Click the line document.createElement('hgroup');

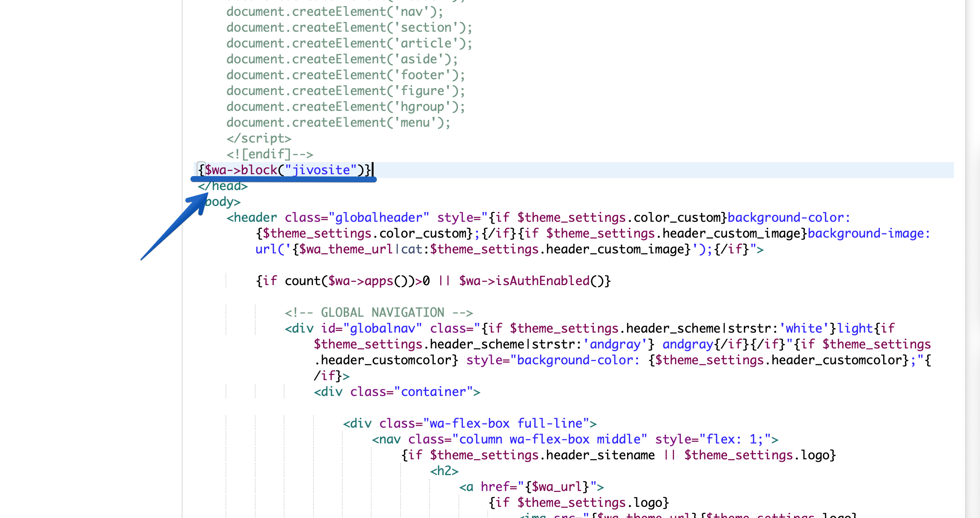click(x=346, y=107)
